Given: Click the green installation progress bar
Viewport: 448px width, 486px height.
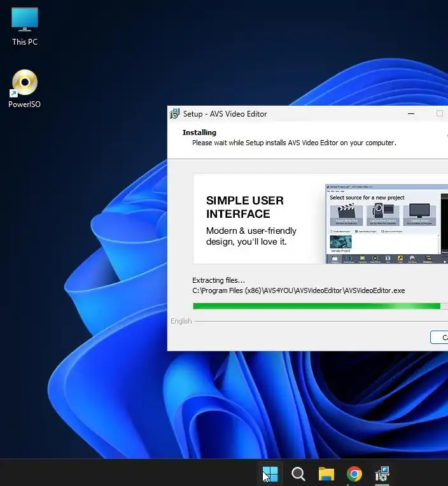Looking at the screenshot, I should coord(320,306).
